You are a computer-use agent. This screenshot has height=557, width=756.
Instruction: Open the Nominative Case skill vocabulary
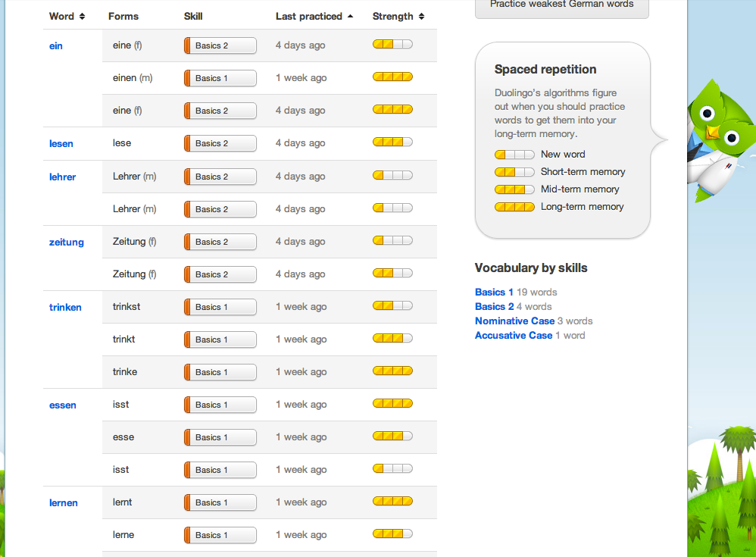(x=514, y=321)
